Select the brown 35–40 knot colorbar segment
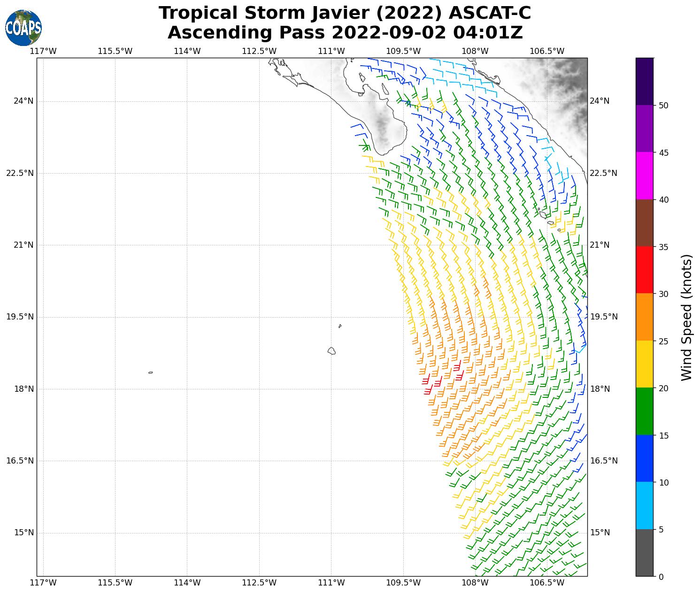The width and height of the screenshot is (700, 593). (644, 223)
